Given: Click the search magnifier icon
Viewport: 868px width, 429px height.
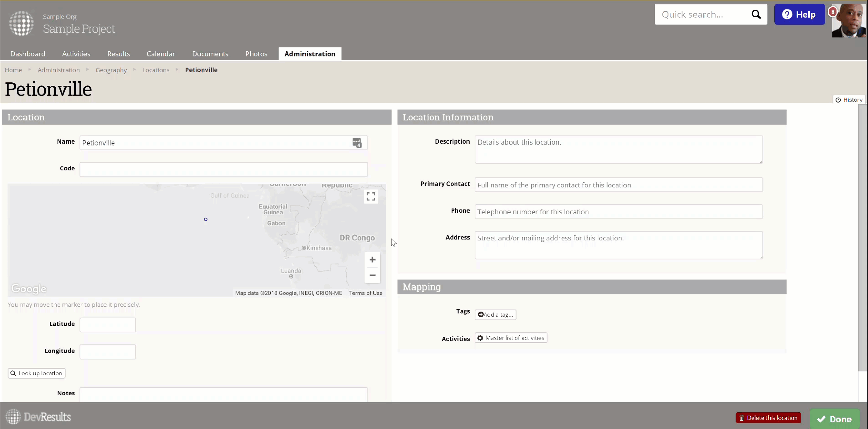Looking at the screenshot, I should click(x=756, y=15).
